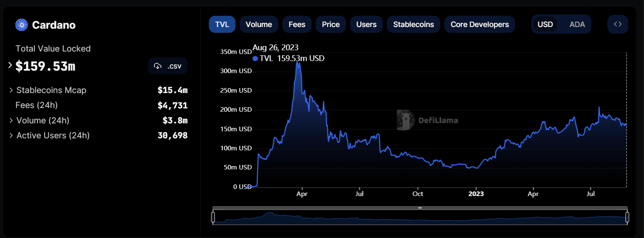This screenshot has height=238, width=644.
Task: Click the left handle of range slider
Action: click(213, 217)
